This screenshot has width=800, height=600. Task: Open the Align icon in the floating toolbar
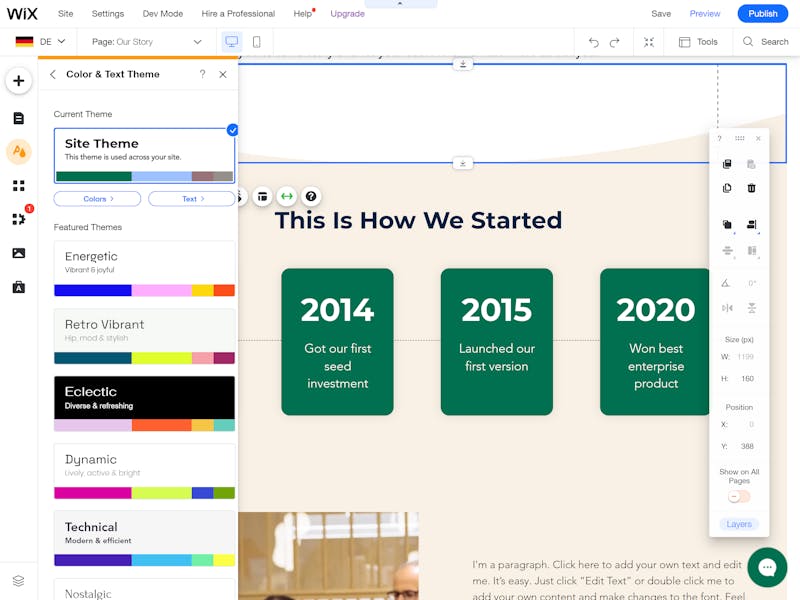(x=751, y=224)
